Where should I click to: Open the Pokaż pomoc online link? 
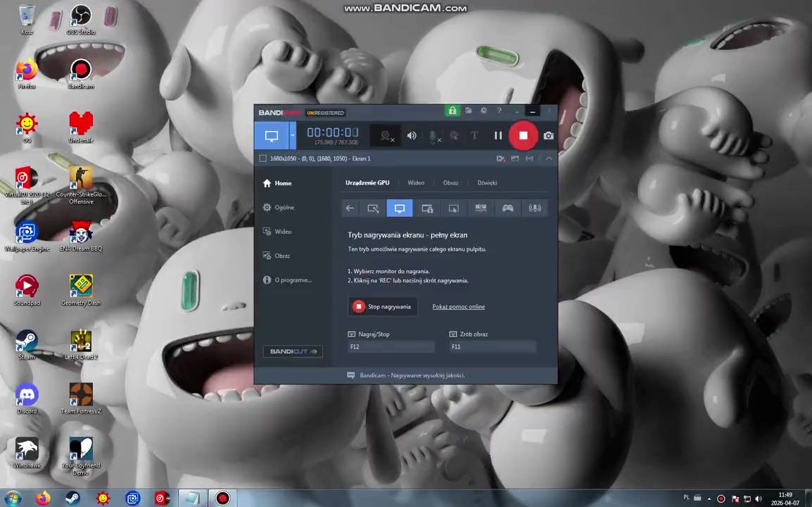click(458, 307)
